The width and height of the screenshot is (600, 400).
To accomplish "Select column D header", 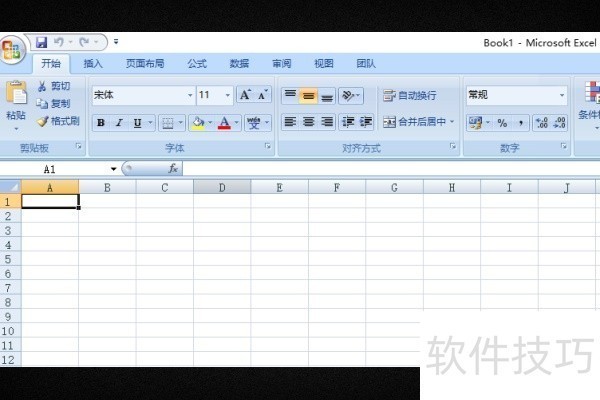I will point(222,187).
